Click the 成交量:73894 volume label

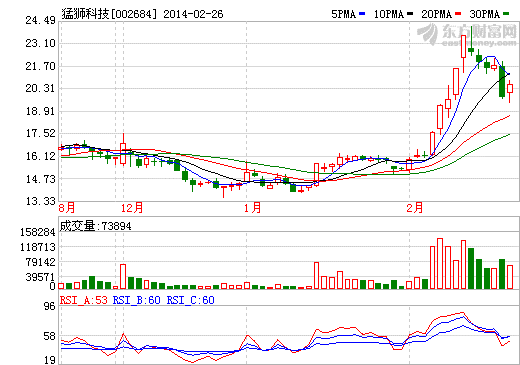tap(96, 226)
